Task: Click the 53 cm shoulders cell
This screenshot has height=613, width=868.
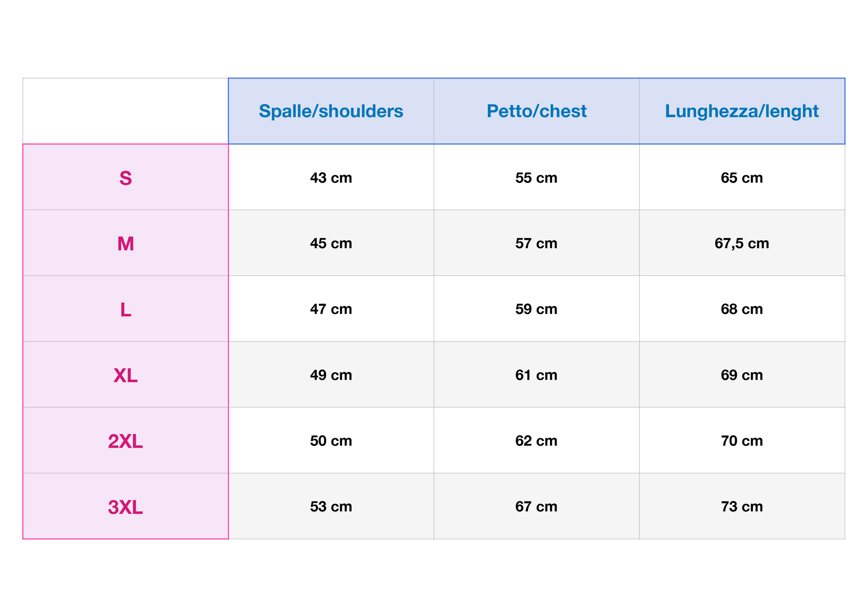Action: [x=331, y=507]
